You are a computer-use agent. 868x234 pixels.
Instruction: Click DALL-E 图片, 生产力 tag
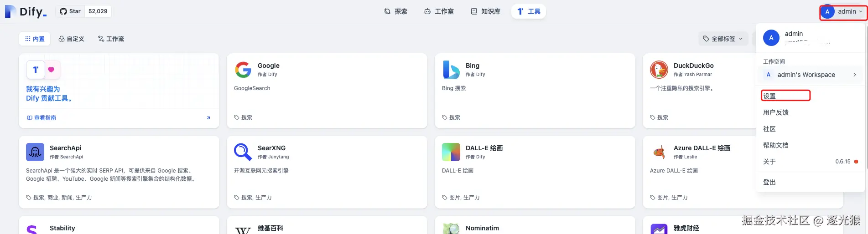tap(461, 198)
